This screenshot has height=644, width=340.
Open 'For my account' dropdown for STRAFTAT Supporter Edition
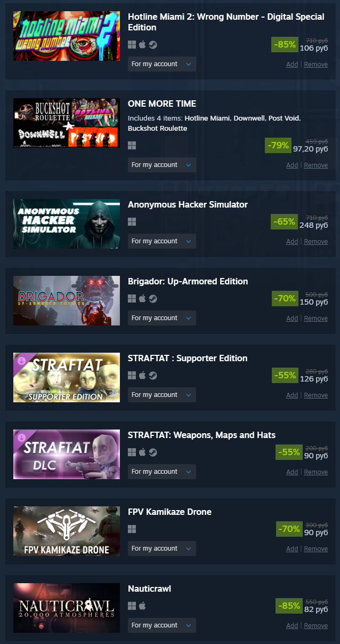[162, 395]
